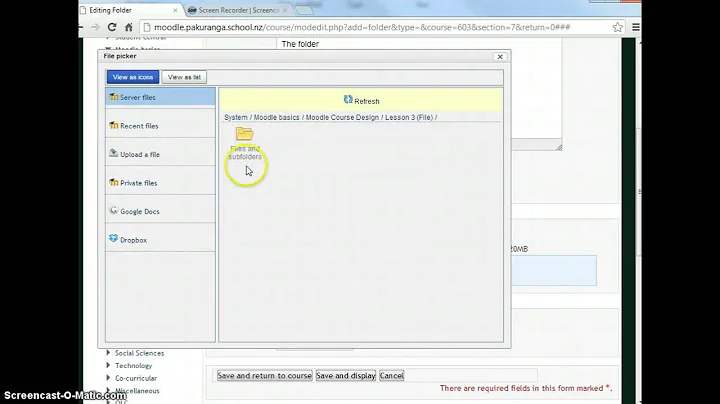Open Social Sciences tree item
This screenshot has height=404, width=720.
point(139,353)
